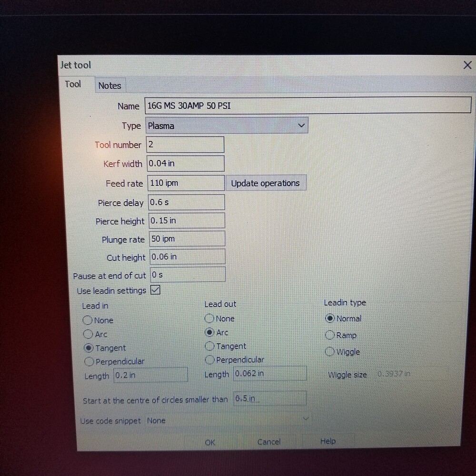
Task: Close the Jet tool dialog
Action: [x=467, y=65]
